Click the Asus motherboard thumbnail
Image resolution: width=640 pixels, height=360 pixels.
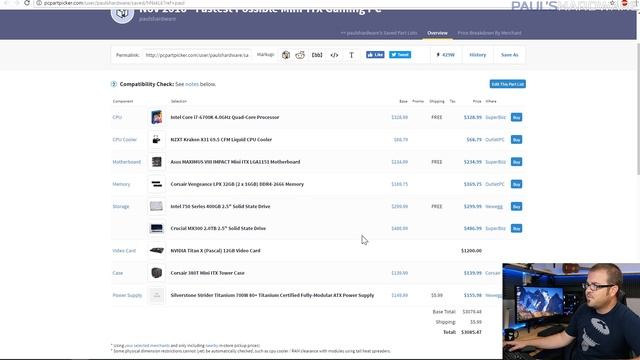[x=156, y=162]
